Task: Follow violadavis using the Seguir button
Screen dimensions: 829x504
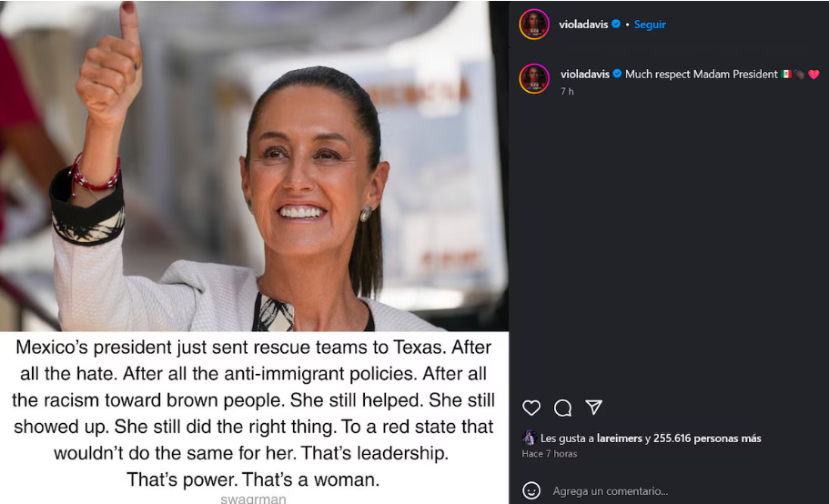Action: click(x=650, y=25)
